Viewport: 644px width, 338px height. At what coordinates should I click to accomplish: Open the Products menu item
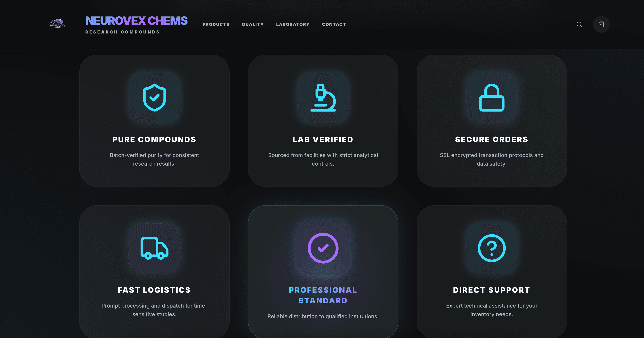click(216, 24)
